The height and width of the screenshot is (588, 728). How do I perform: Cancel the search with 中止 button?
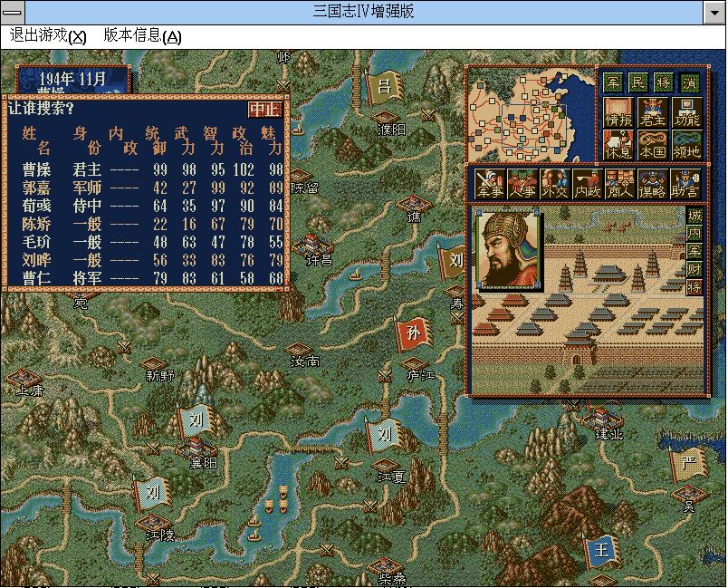pos(265,110)
